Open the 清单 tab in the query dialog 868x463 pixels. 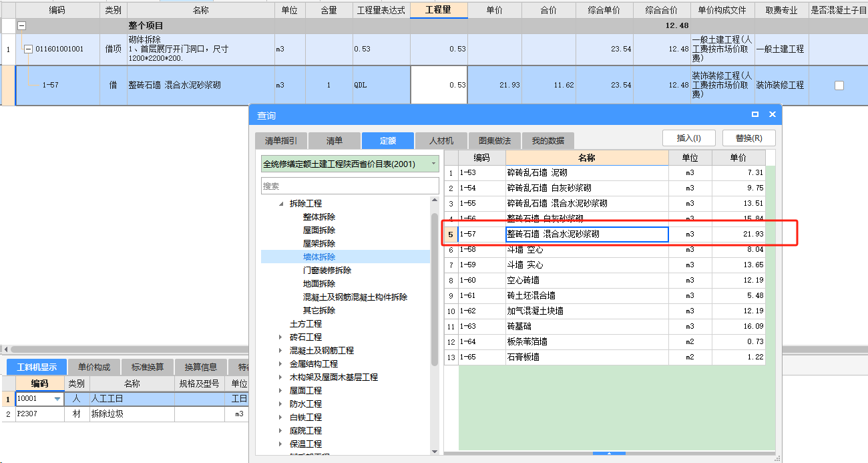(334, 140)
